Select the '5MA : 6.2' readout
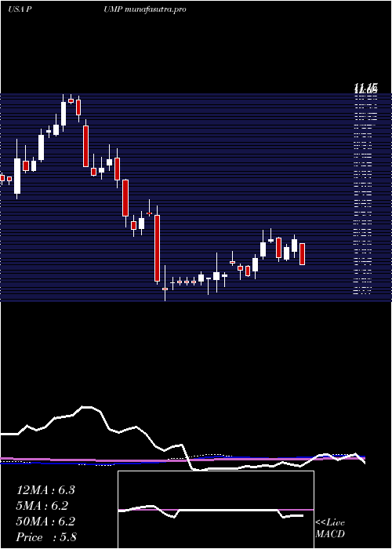Viewport: 392px width, 549px height. click(x=42, y=506)
